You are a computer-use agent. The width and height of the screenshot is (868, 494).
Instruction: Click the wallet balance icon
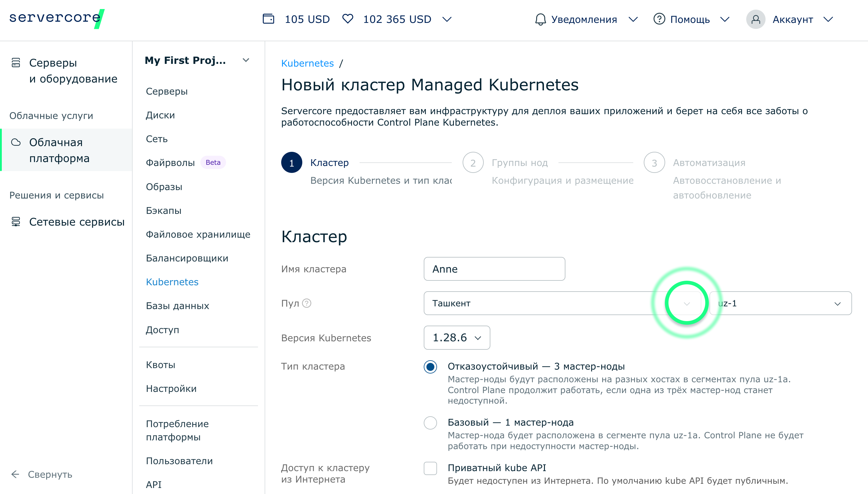coord(268,19)
